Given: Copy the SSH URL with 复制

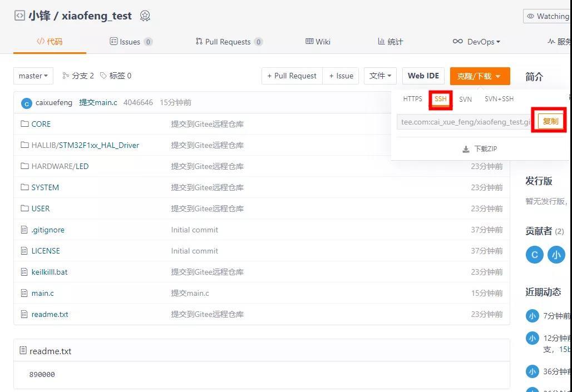Looking at the screenshot, I should tap(550, 121).
